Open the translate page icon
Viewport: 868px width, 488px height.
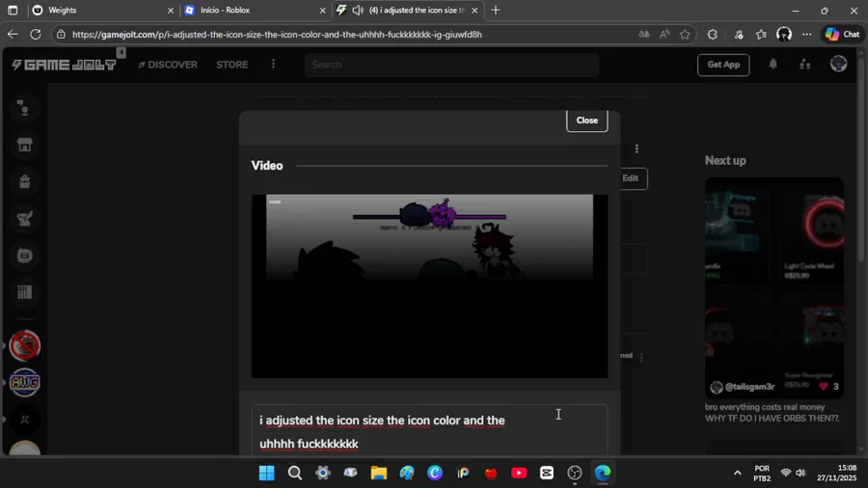(644, 35)
